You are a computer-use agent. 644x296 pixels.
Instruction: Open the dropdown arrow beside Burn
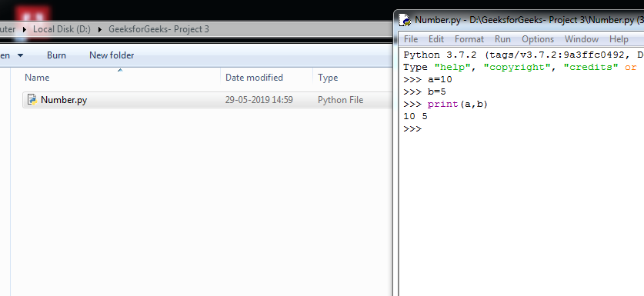(20, 55)
